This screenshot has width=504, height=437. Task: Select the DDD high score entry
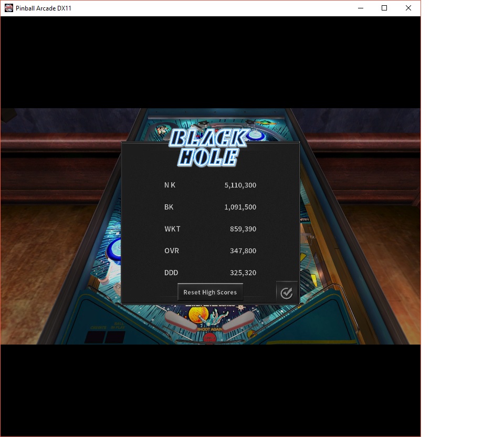[171, 273]
